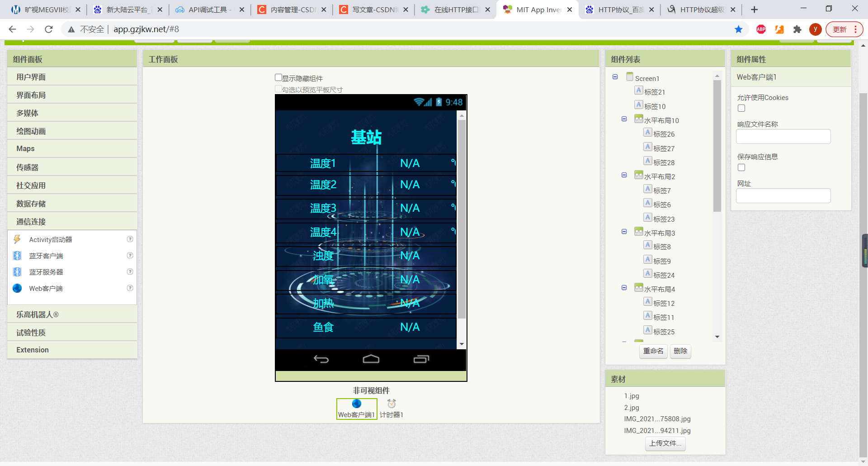
Task: Collapse the 水平布局3 tree node
Action: (624, 232)
